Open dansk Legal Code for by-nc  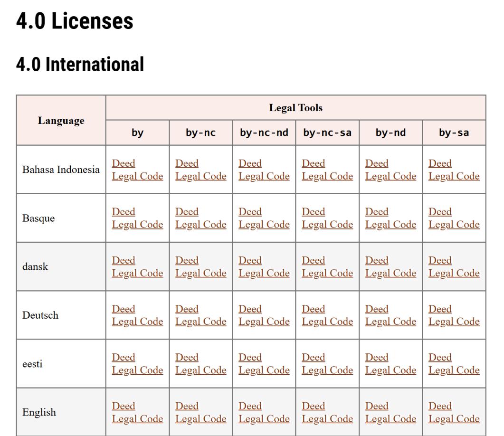(x=201, y=273)
